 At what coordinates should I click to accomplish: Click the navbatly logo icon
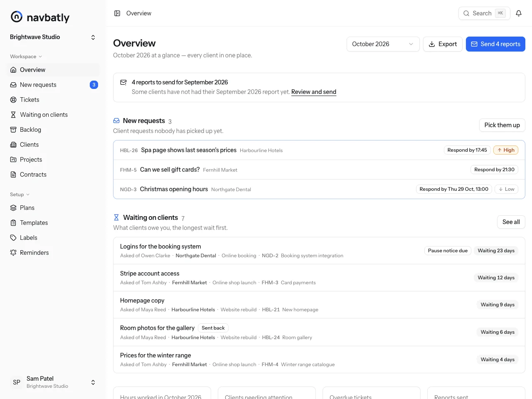pos(17,17)
